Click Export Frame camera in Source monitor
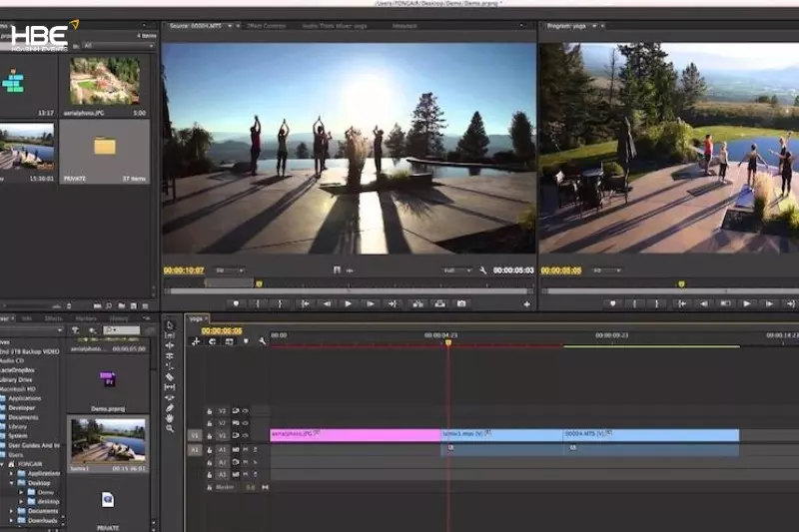The image size is (799, 532). click(461, 303)
